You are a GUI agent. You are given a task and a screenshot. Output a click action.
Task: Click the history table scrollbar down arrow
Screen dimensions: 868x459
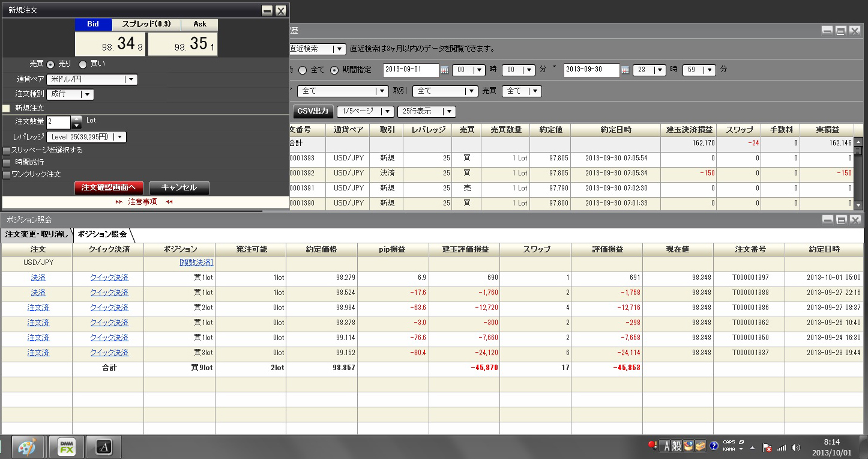pyautogui.click(x=858, y=205)
